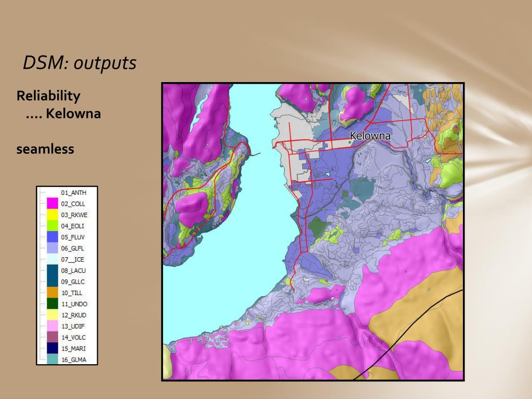Click the 10_TILL legend label
This screenshot has width=532, height=399.
[x=72, y=293]
